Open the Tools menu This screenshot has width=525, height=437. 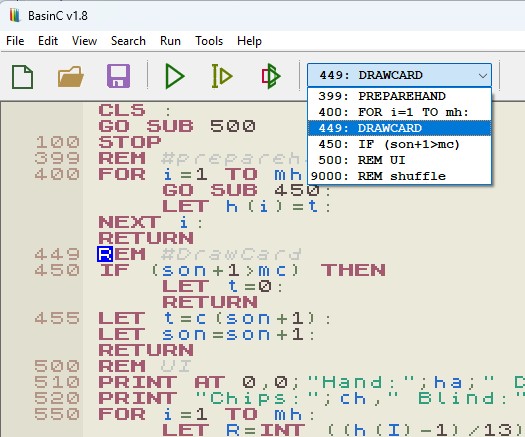(209, 41)
